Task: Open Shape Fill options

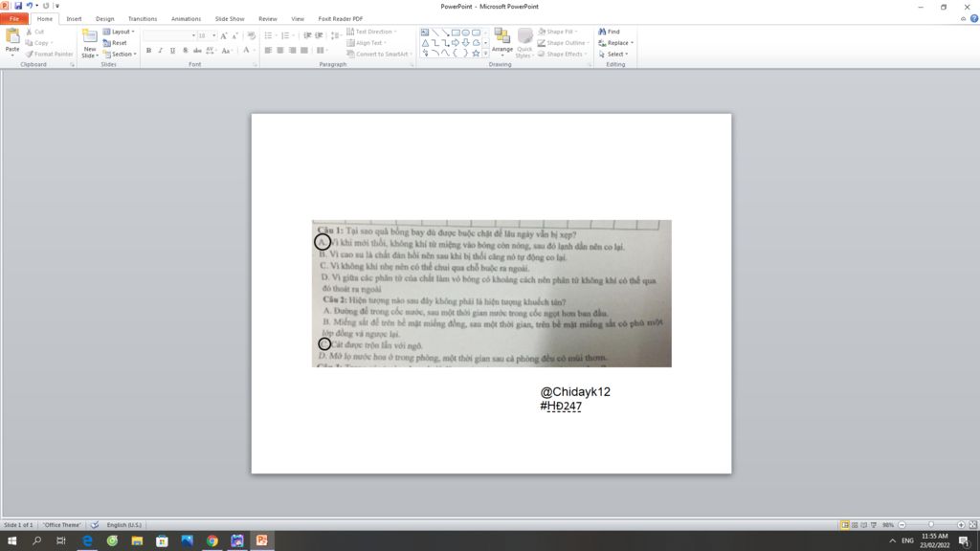Action: 558,32
